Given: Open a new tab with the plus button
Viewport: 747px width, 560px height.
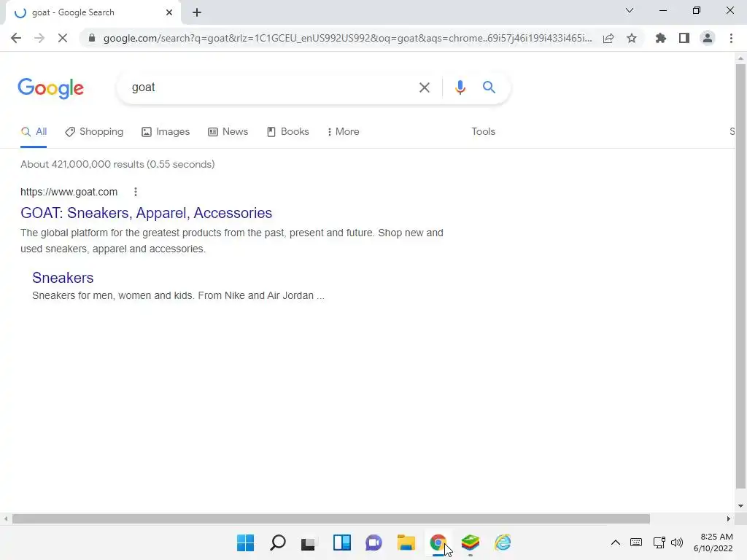Looking at the screenshot, I should (197, 12).
